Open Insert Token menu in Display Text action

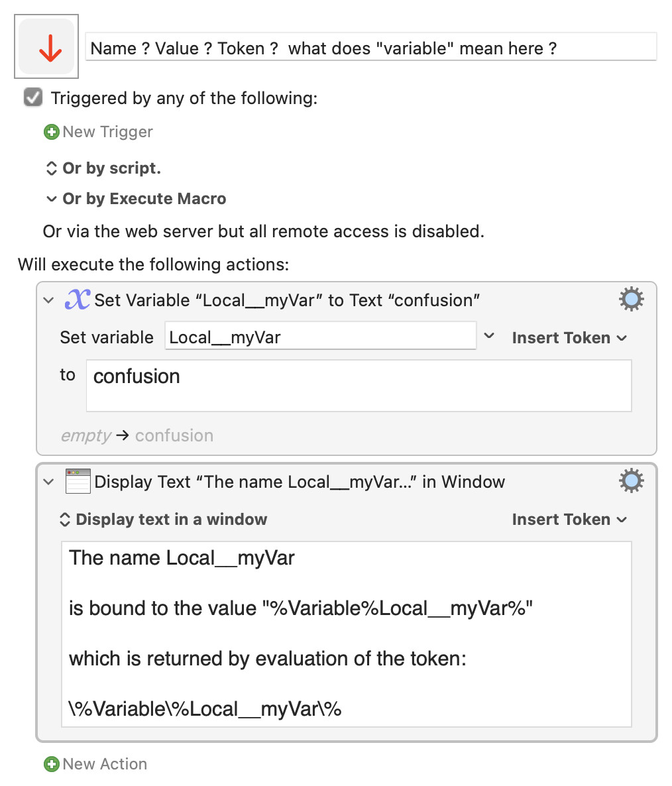pos(569,519)
